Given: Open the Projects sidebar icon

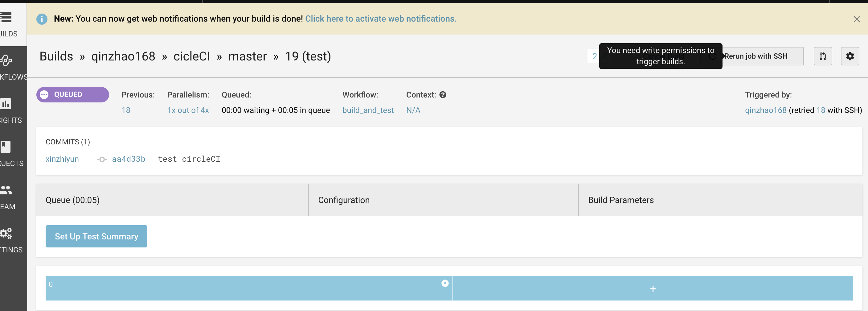Looking at the screenshot, I should coord(5,147).
